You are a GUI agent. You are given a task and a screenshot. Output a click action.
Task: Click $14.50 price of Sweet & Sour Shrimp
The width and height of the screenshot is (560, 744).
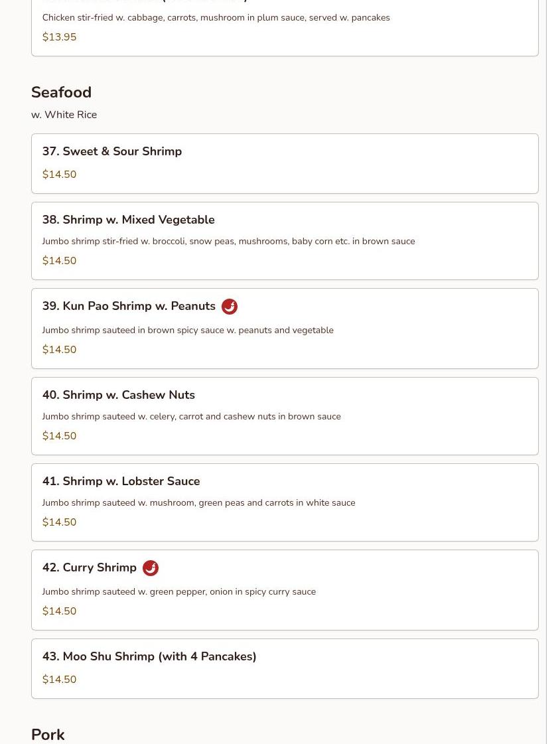[x=59, y=175]
